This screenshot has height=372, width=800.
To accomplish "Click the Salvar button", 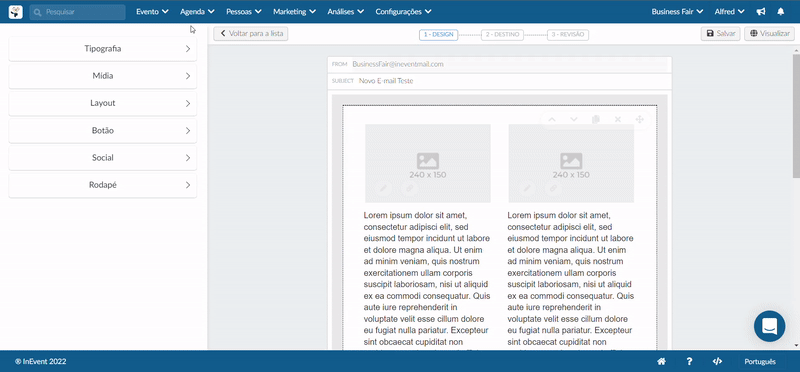I will (720, 34).
